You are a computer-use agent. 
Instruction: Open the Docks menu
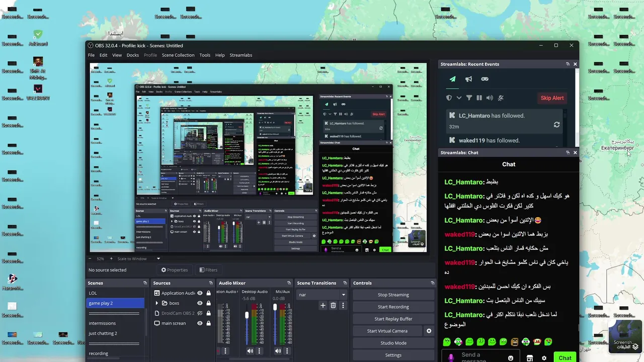[x=133, y=55]
